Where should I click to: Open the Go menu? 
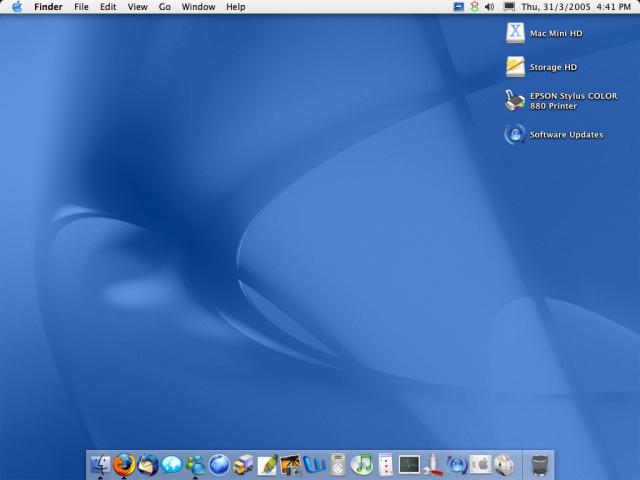pyautogui.click(x=164, y=7)
